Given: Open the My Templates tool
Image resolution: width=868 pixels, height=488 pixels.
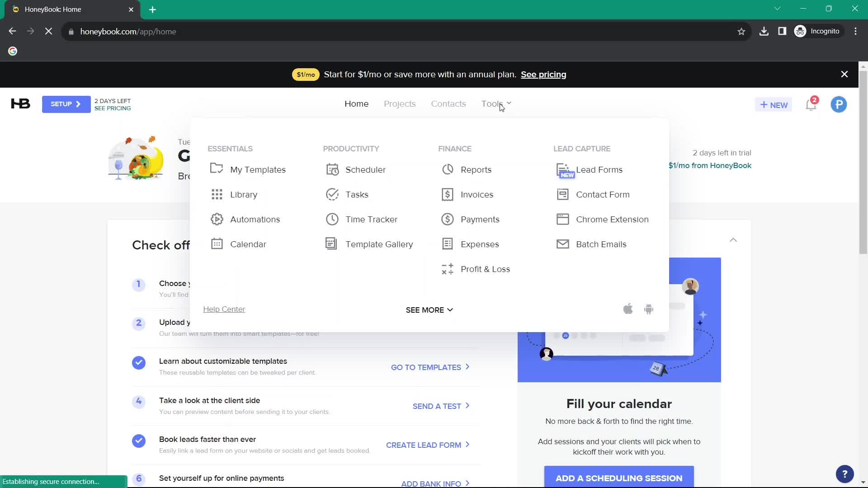Looking at the screenshot, I should (259, 170).
